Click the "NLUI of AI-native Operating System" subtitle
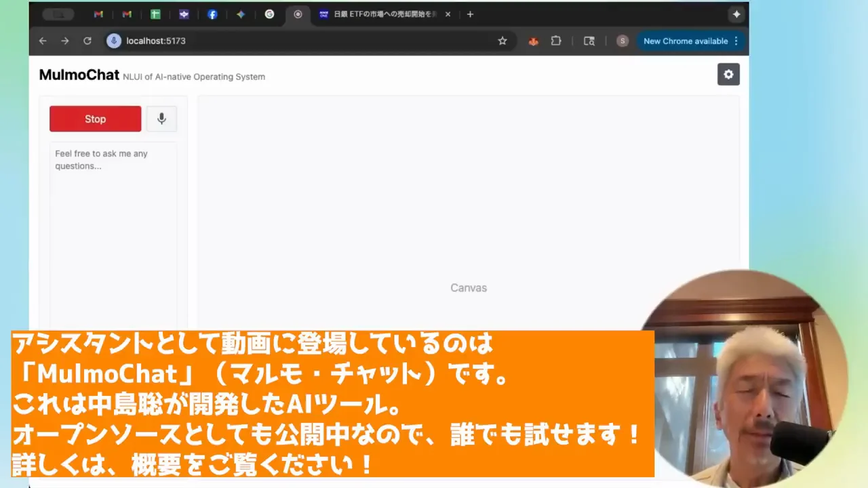The height and width of the screenshot is (488, 868). pos(194,77)
